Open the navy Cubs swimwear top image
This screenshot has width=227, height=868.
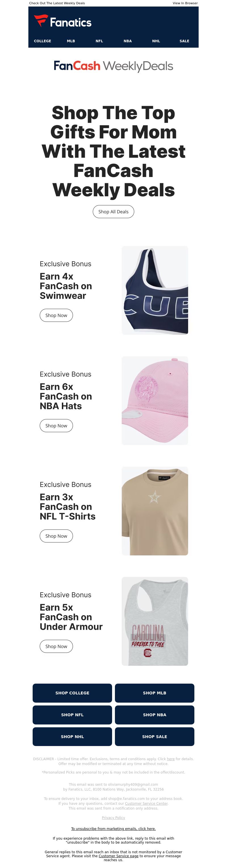point(155,290)
